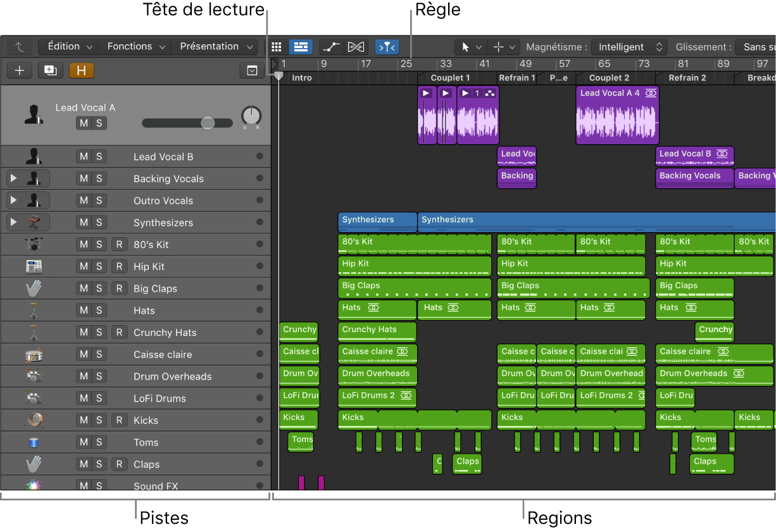The width and height of the screenshot is (776, 532).
Task: Toggle the orange H hide tracks button
Action: 81,70
